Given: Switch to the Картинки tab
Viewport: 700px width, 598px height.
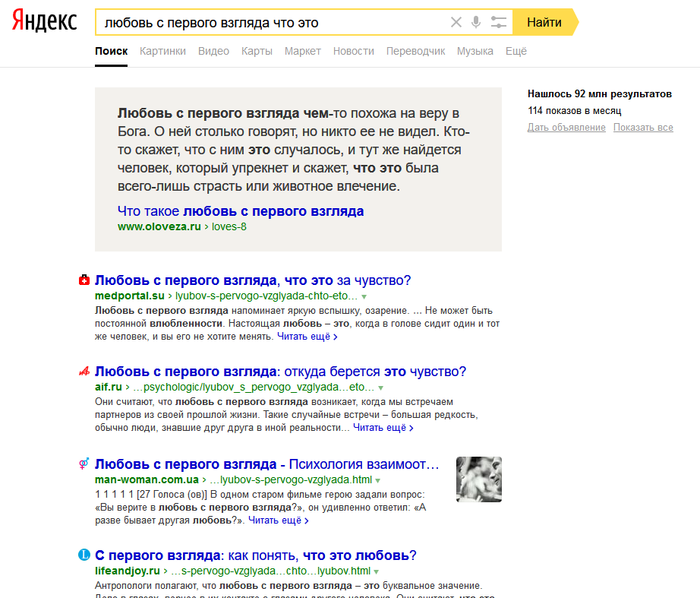Looking at the screenshot, I should pyautogui.click(x=162, y=51).
